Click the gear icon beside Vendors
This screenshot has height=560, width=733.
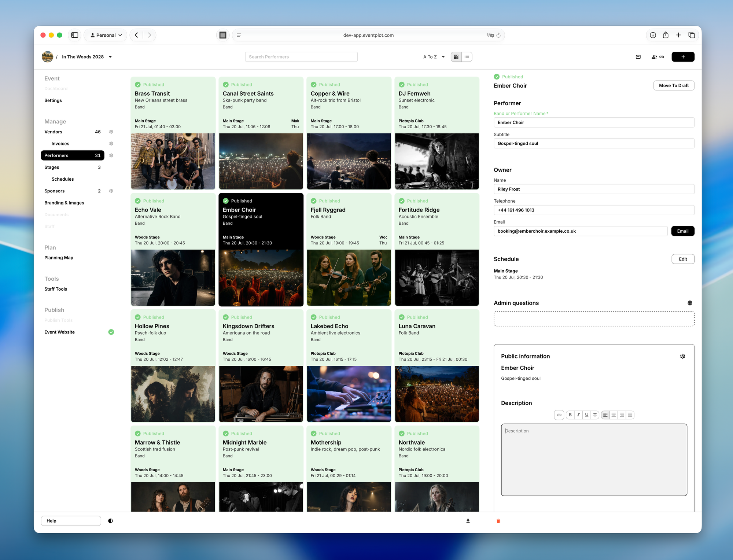[111, 132]
